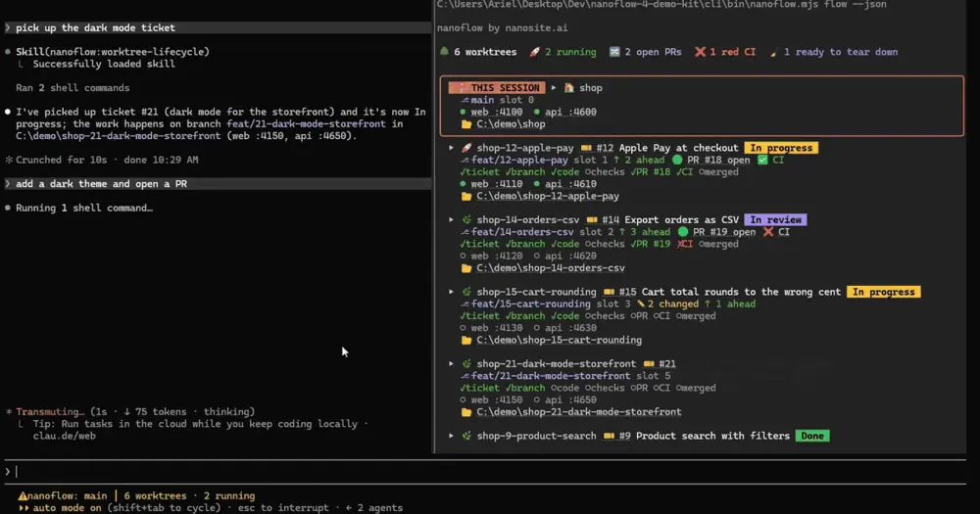The height and width of the screenshot is (514, 980).
Task: Click the Skill(nanoflow:worktree-lifecycle) line
Action: click(113, 52)
